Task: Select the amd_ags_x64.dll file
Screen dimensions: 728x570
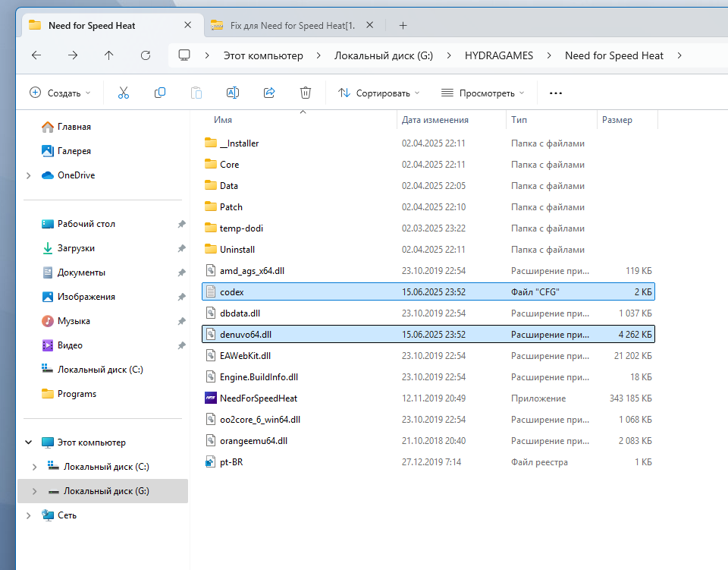Action: point(428,271)
